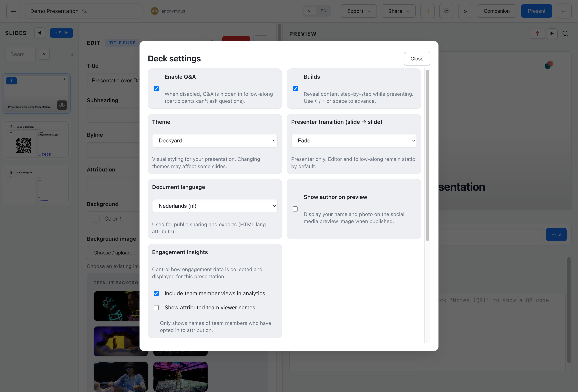The height and width of the screenshot is (392, 578).
Task: Collapse the slides panel arrow
Action: pos(40,33)
